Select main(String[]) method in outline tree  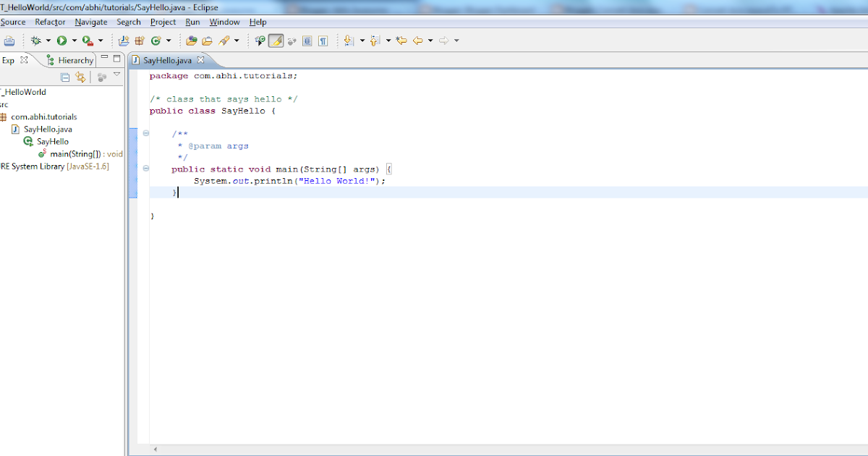(80, 154)
